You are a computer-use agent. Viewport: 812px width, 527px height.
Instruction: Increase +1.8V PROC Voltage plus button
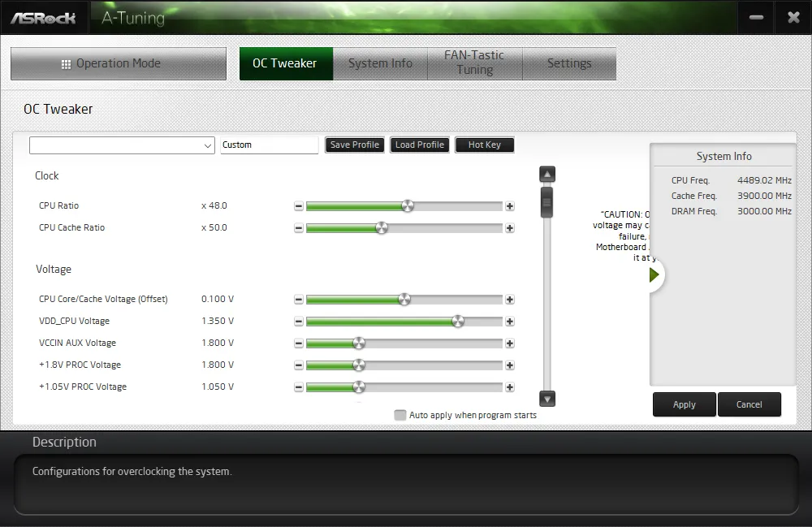(x=510, y=365)
